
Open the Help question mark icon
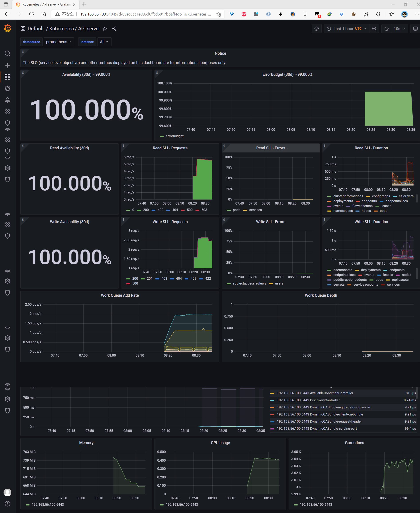(x=8, y=503)
